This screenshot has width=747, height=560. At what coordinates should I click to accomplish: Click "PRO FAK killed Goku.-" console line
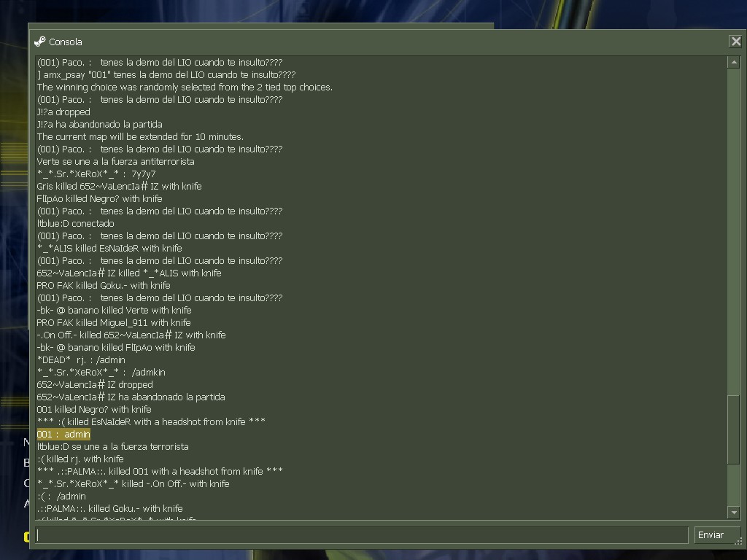(104, 286)
